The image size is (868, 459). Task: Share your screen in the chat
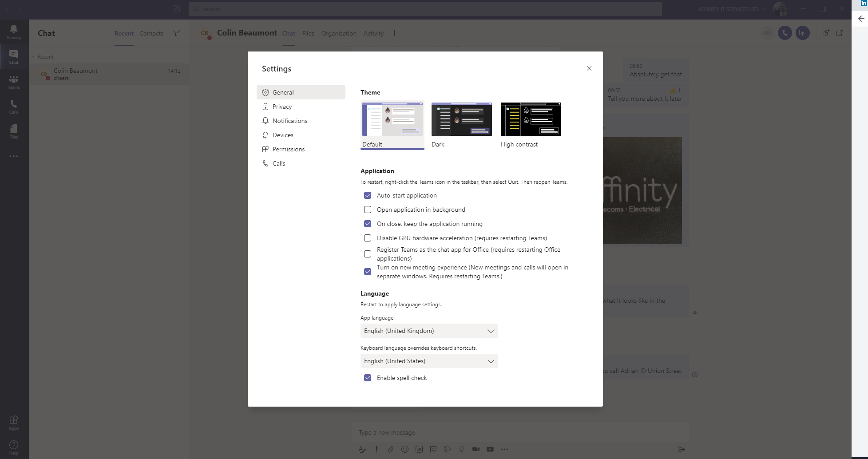802,33
